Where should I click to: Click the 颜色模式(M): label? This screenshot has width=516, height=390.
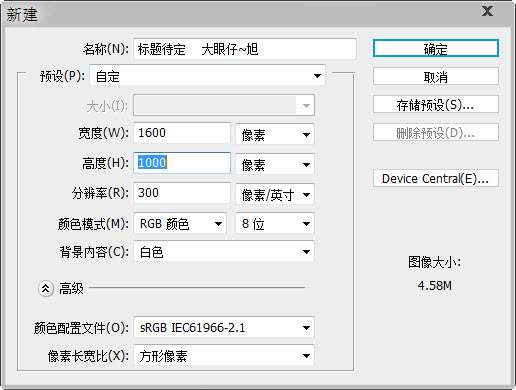(x=93, y=224)
